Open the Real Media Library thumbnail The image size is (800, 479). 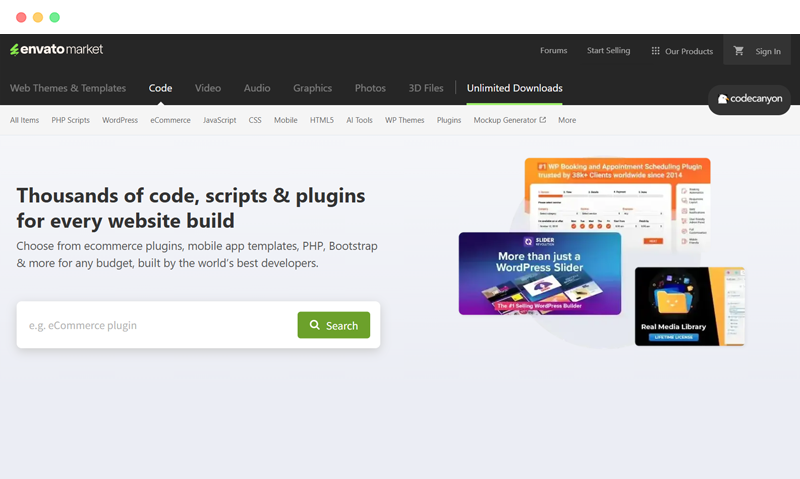[690, 306]
